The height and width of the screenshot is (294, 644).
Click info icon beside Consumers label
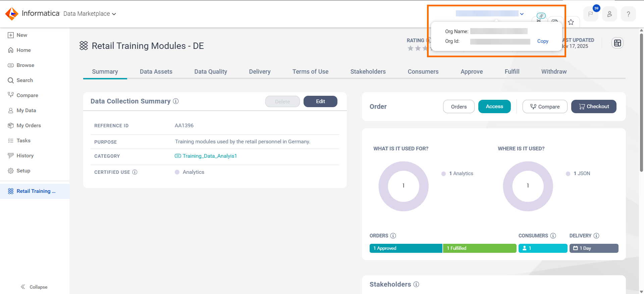pyautogui.click(x=553, y=236)
